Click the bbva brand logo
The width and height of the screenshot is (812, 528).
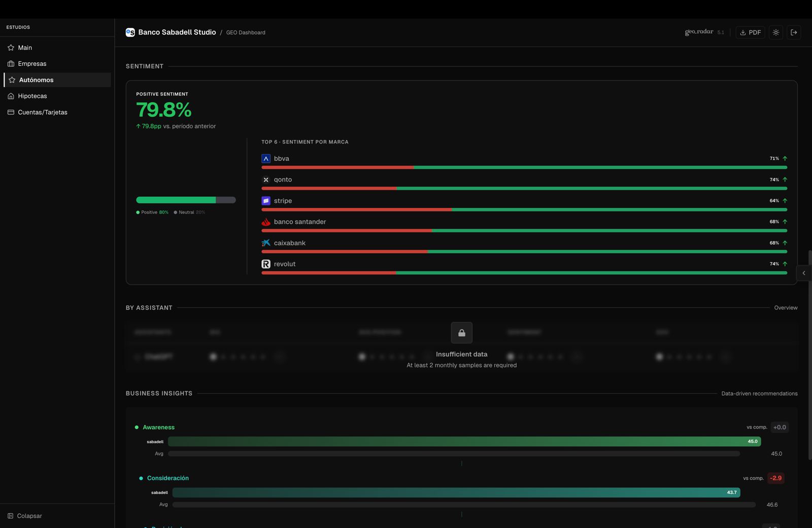tap(266, 159)
